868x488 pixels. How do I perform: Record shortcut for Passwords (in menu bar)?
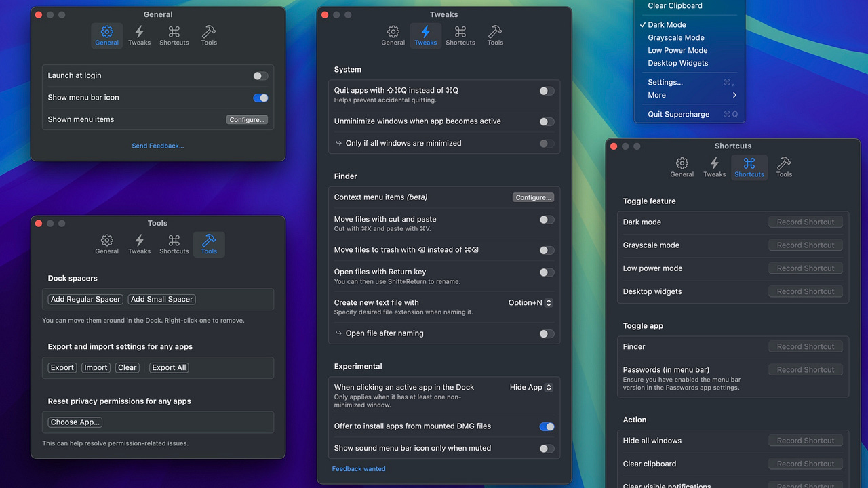[806, 370]
